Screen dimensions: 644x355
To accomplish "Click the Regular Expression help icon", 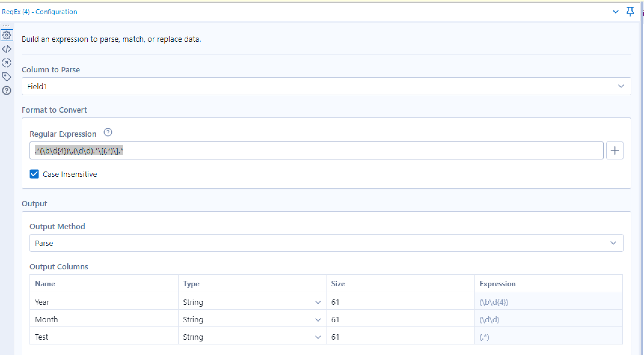I will tap(108, 132).
